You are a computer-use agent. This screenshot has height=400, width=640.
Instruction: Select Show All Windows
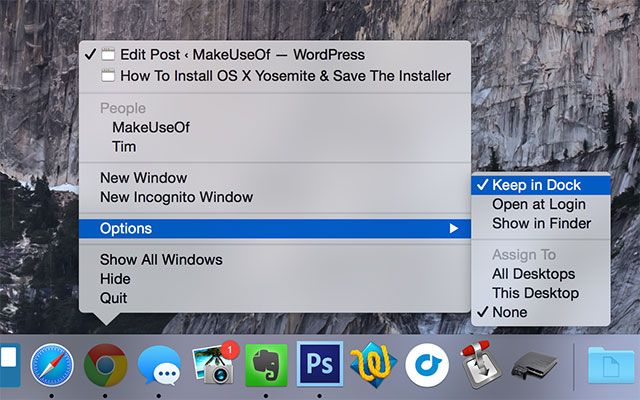161,260
